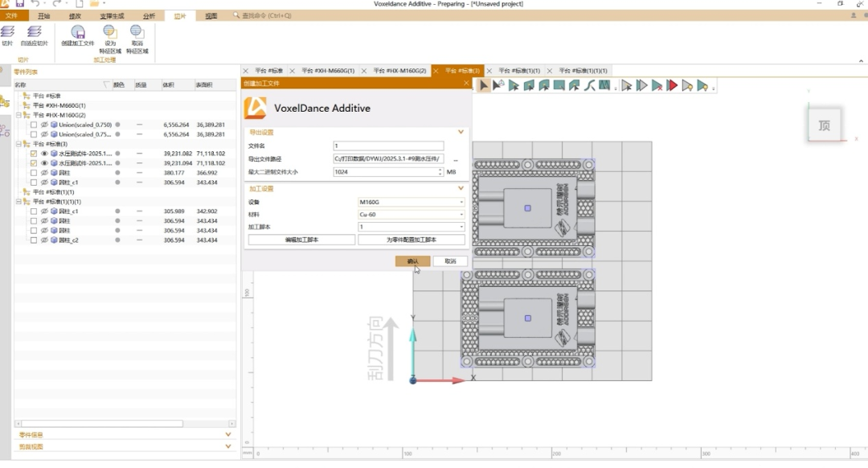Image resolution: width=868 pixels, height=468 pixels.
Task: Toggle visibility eye of 水压测试件 volume 39,231.094
Action: point(44,163)
